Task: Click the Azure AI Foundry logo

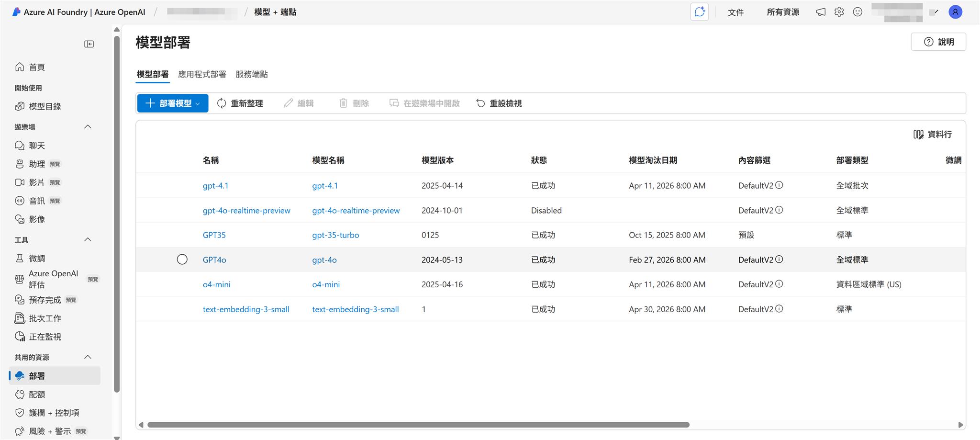Action: 16,12
